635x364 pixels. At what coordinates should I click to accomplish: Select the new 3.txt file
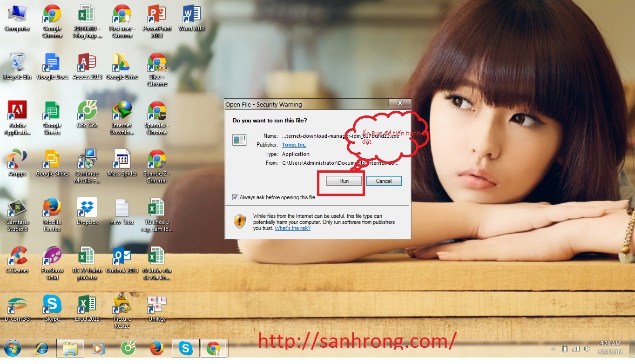(x=122, y=211)
